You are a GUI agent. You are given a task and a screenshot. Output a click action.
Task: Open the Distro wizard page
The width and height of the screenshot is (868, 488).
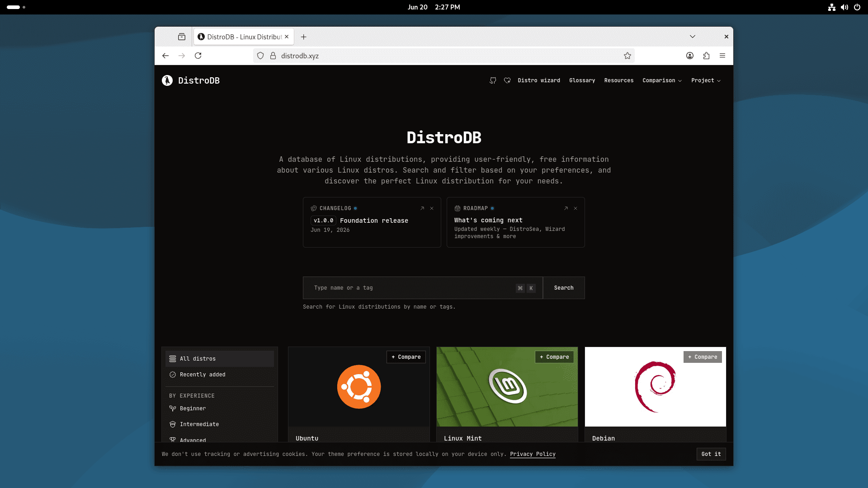click(539, 80)
